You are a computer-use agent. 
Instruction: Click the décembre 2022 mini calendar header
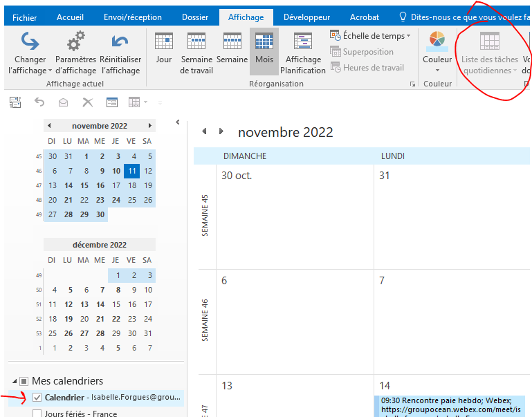[100, 245]
